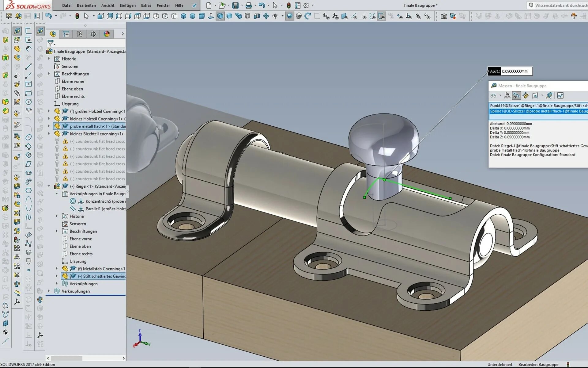Viewport: 588px width, 368px height.
Task: Toggle the shaded with edges display mode
Action: 220,16
